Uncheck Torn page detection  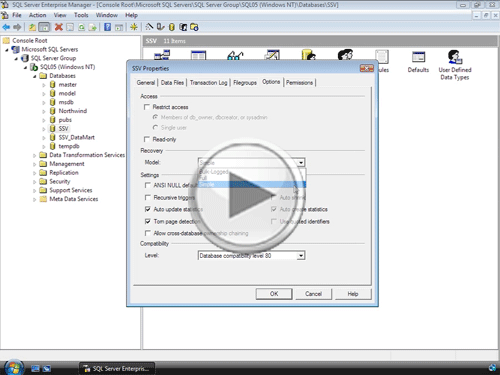(147, 221)
